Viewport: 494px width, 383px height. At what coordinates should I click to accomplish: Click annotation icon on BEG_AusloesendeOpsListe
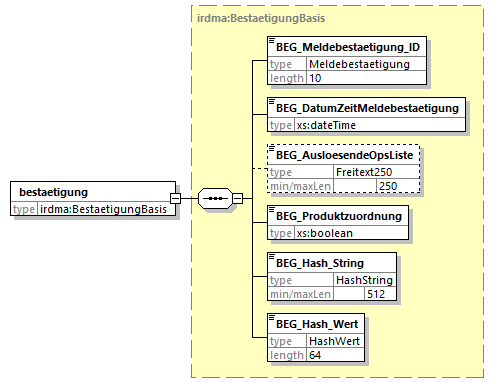tap(272, 149)
